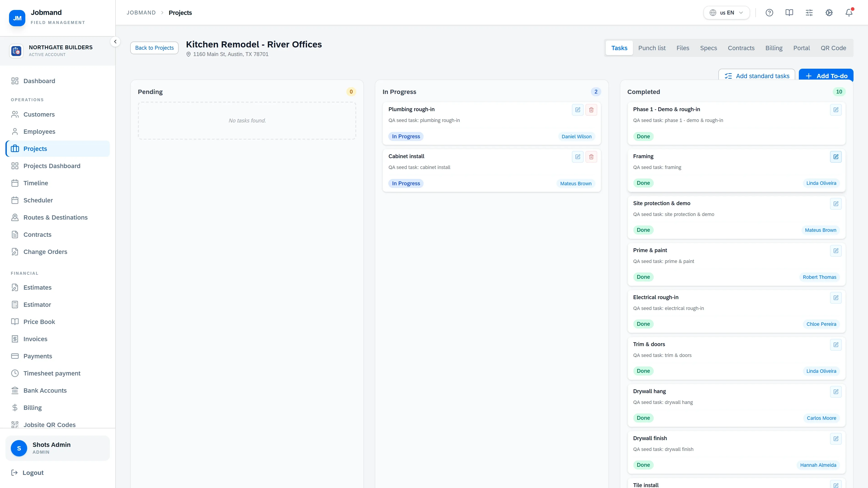Go to Scheduler in sidebar
The width and height of the screenshot is (868, 488).
click(58, 200)
